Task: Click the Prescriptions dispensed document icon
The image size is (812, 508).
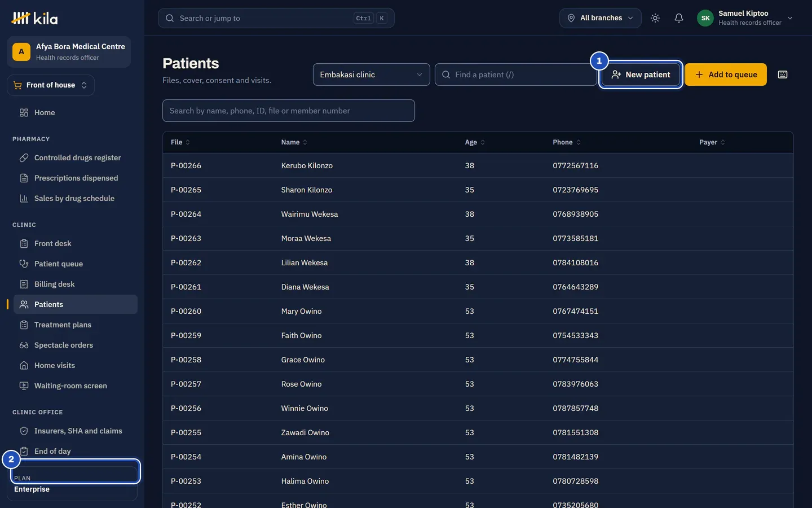Action: click(24, 178)
